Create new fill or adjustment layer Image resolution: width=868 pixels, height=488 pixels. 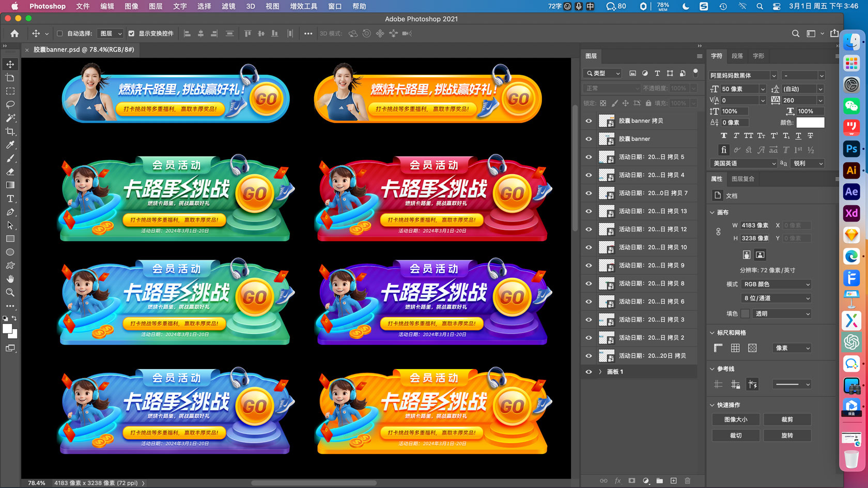point(645,481)
